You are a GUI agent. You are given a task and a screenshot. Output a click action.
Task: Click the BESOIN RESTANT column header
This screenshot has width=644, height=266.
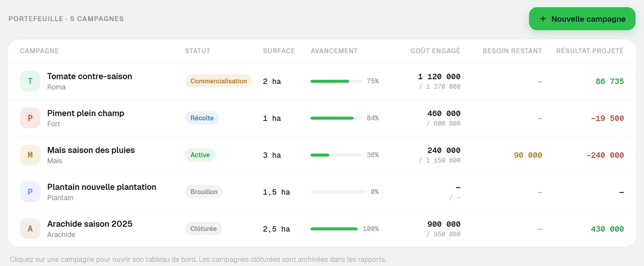click(512, 51)
